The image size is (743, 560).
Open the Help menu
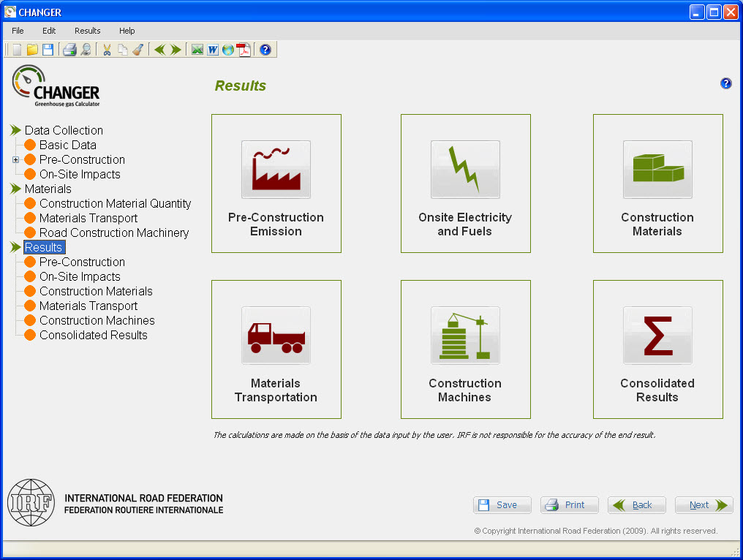point(127,31)
